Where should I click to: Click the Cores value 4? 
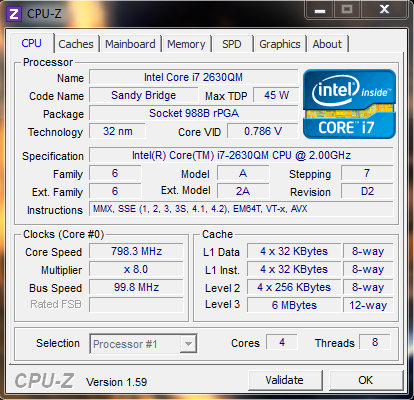[282, 342]
